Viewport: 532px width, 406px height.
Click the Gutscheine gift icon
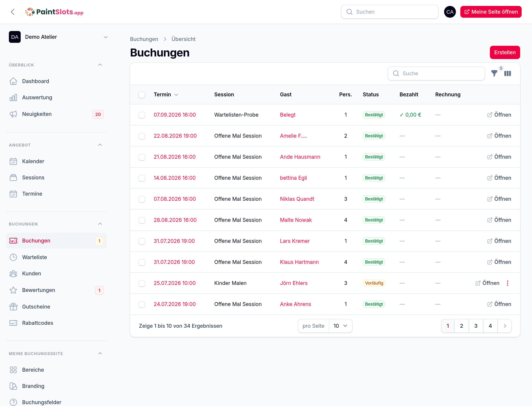coord(13,307)
